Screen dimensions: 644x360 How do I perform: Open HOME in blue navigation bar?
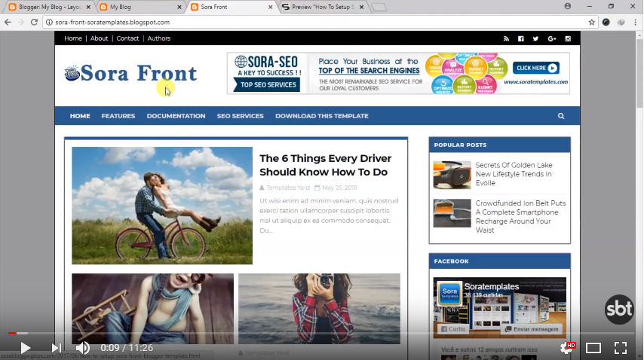[x=80, y=116]
